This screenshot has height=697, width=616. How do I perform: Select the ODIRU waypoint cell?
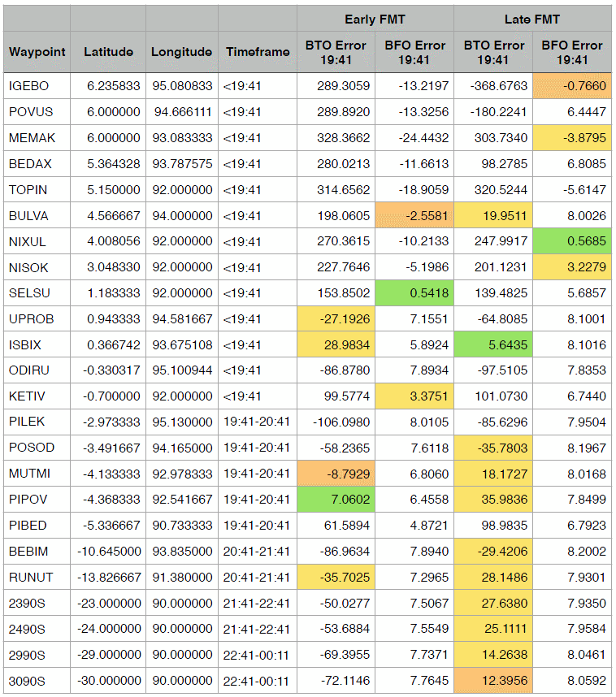click(37, 370)
